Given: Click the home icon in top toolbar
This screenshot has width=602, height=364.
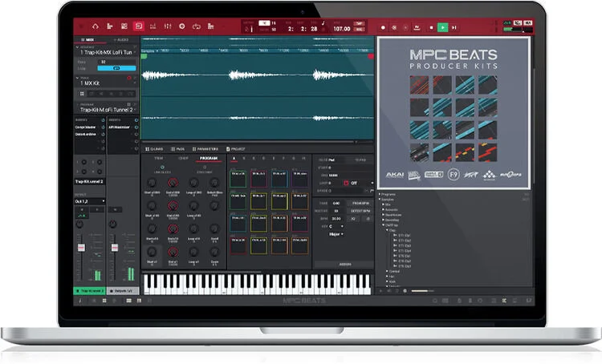Looking at the screenshot, I should click(x=96, y=26).
